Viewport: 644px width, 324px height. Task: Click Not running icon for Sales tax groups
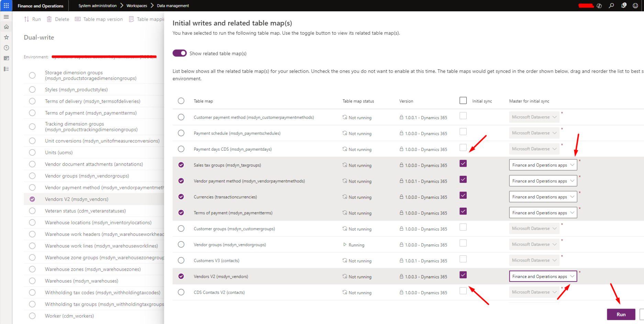pos(345,165)
